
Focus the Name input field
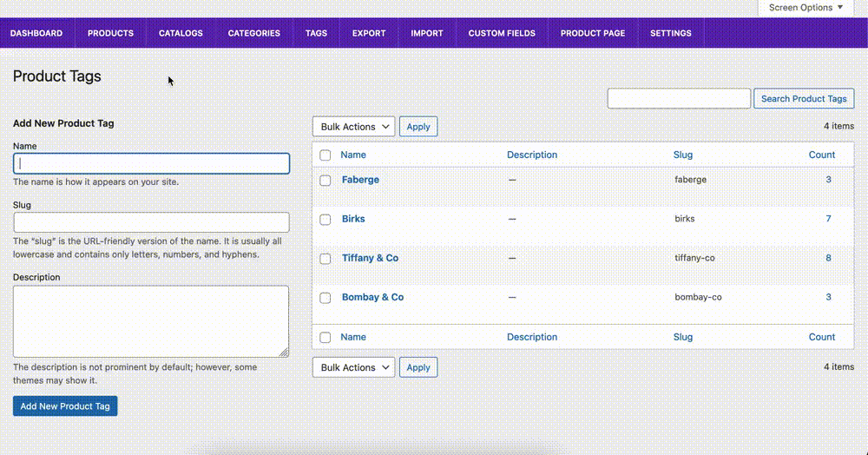pyautogui.click(x=151, y=163)
